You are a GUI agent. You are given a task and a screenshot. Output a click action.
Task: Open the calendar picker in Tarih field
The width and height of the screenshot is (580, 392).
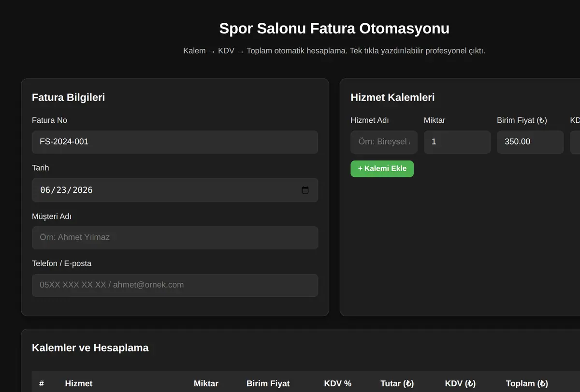coord(305,190)
